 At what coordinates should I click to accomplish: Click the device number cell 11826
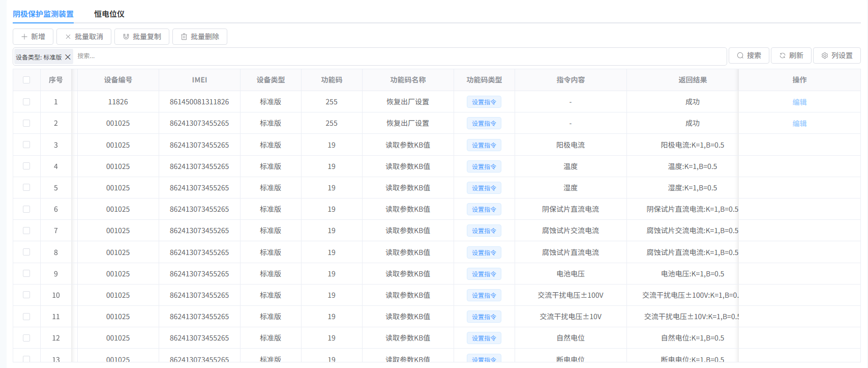pyautogui.click(x=118, y=102)
